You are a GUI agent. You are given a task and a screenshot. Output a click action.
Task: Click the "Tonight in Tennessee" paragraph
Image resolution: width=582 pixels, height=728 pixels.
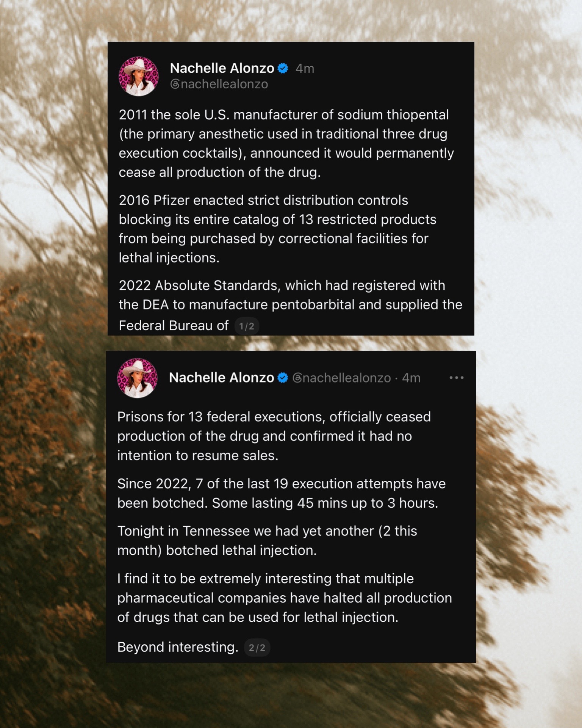267,541
